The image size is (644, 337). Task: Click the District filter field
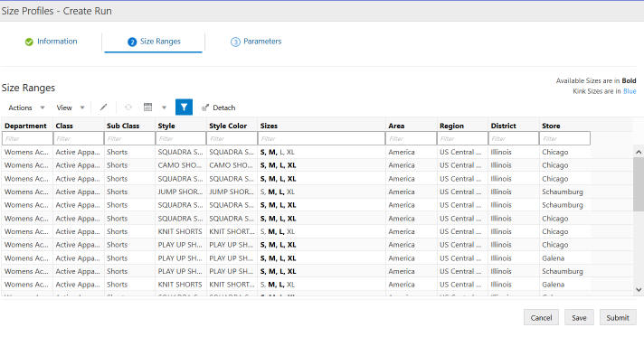click(x=514, y=139)
